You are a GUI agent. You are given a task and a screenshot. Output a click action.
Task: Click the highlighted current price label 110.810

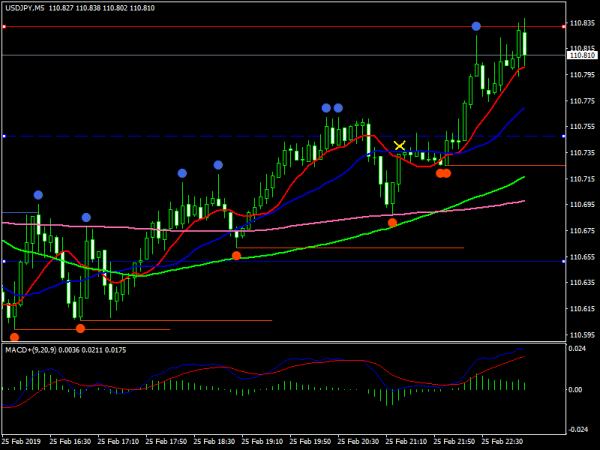tap(582, 55)
